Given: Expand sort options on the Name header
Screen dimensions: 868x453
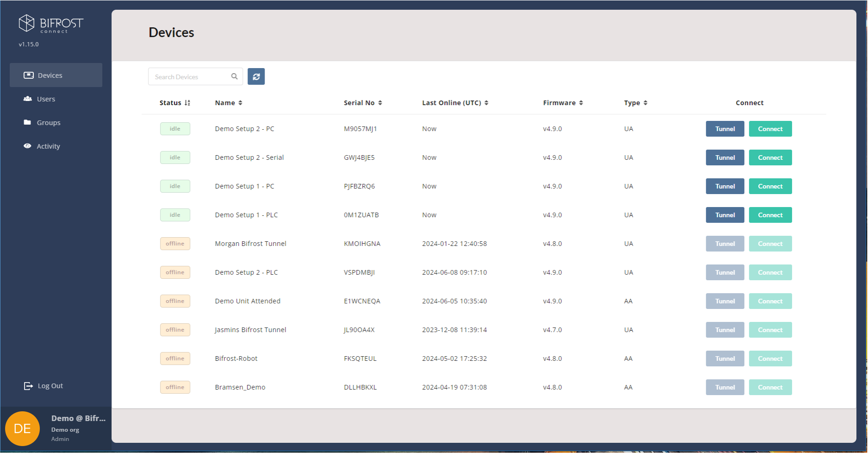Looking at the screenshot, I should point(241,102).
